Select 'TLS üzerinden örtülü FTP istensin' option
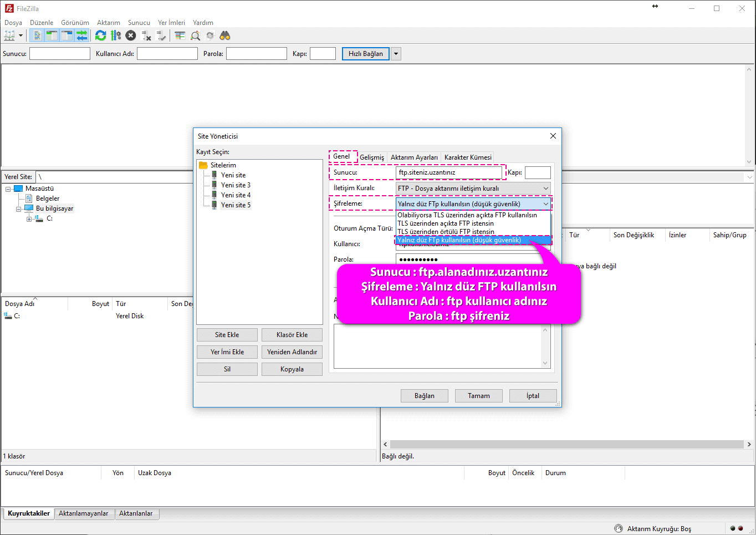 tap(446, 232)
